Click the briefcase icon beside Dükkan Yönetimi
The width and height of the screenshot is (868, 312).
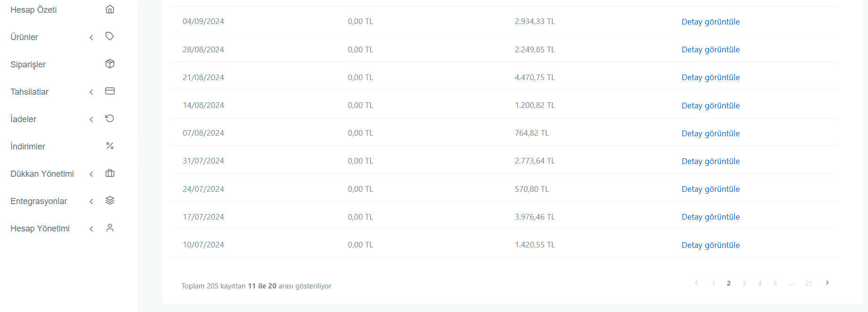point(110,173)
